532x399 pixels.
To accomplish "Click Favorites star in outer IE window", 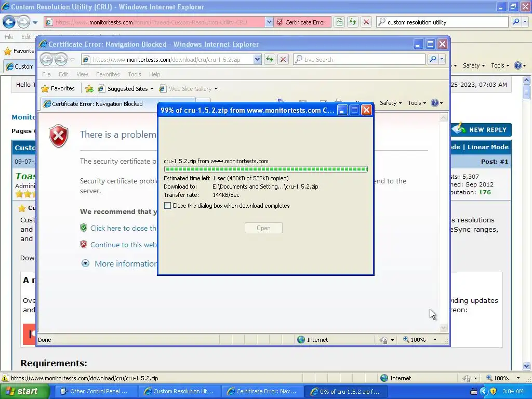I will coord(7,51).
